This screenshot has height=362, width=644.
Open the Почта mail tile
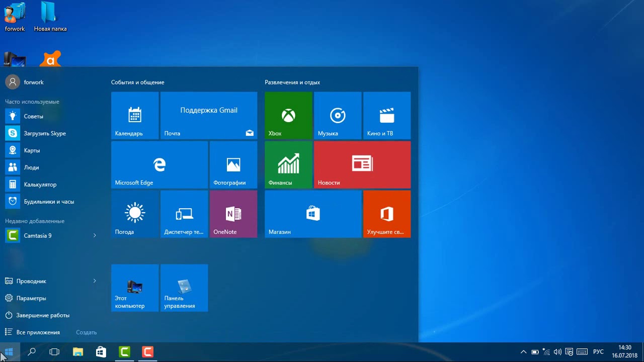point(209,115)
